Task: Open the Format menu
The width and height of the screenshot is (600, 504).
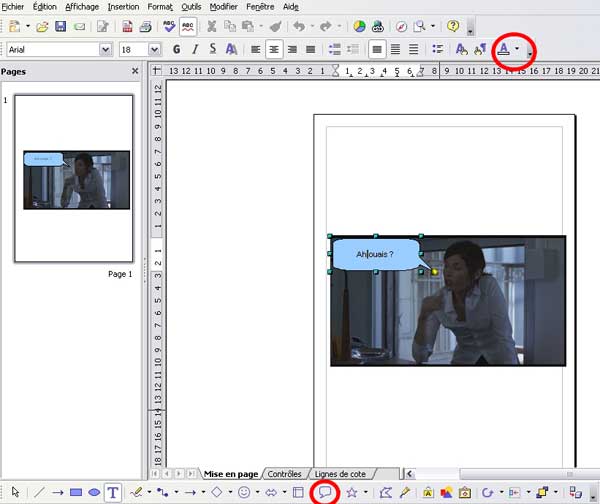Action: pos(160,7)
